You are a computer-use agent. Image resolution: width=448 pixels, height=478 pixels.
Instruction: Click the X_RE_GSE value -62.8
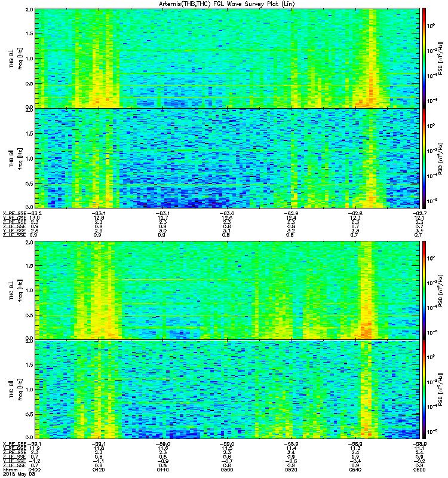pyautogui.click(x=355, y=213)
